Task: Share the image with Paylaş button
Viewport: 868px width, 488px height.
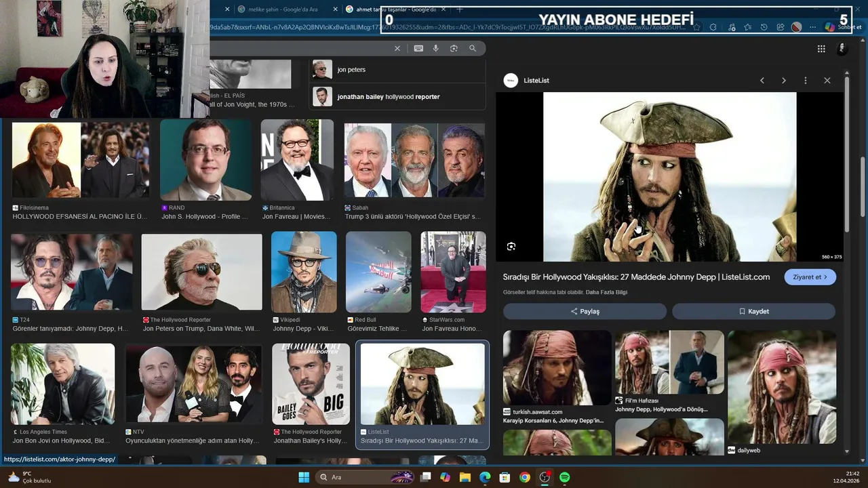Action: pos(585,311)
